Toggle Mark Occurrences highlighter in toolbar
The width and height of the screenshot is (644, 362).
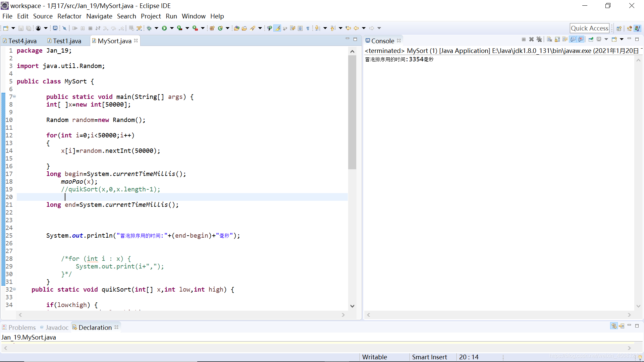(x=277, y=28)
